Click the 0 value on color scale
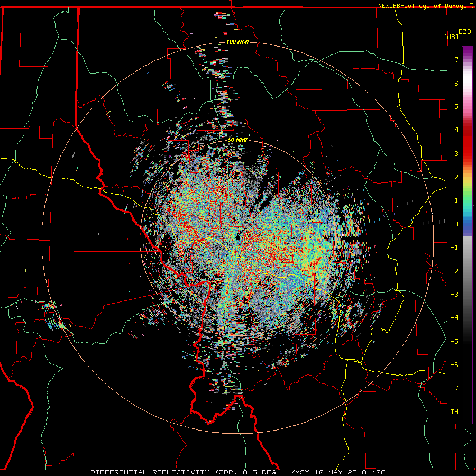This screenshot has height=476, width=476. coord(456,224)
